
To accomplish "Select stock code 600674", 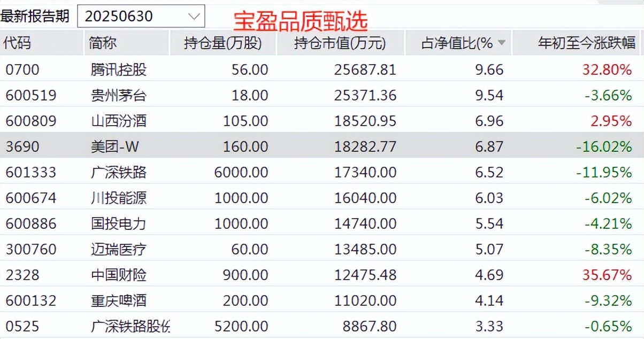I will [x=31, y=198].
